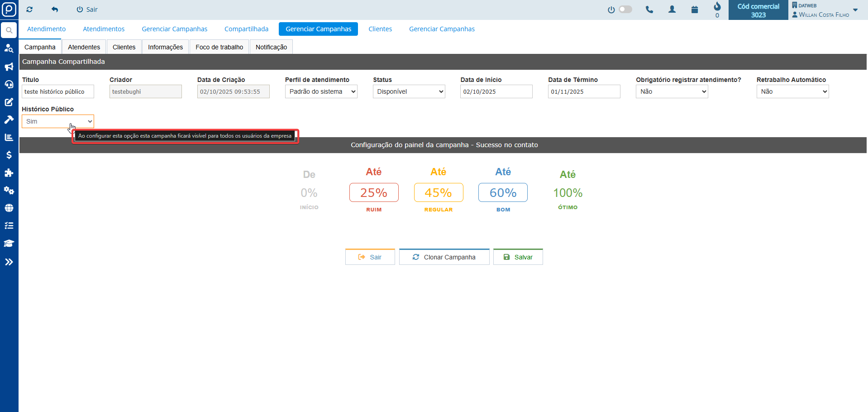
Task: Open the calendar icon in top bar
Action: click(x=695, y=10)
